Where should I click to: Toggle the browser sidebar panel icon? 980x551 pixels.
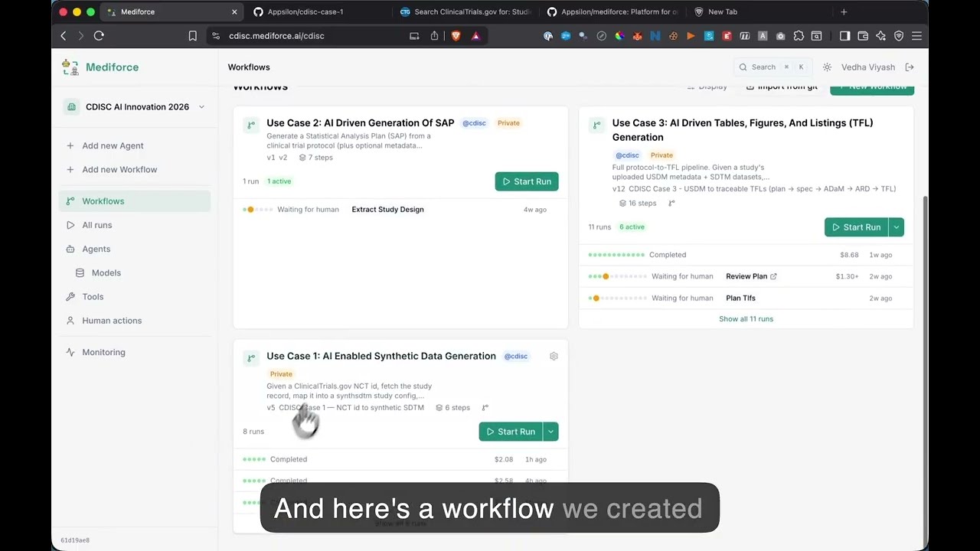coord(844,36)
